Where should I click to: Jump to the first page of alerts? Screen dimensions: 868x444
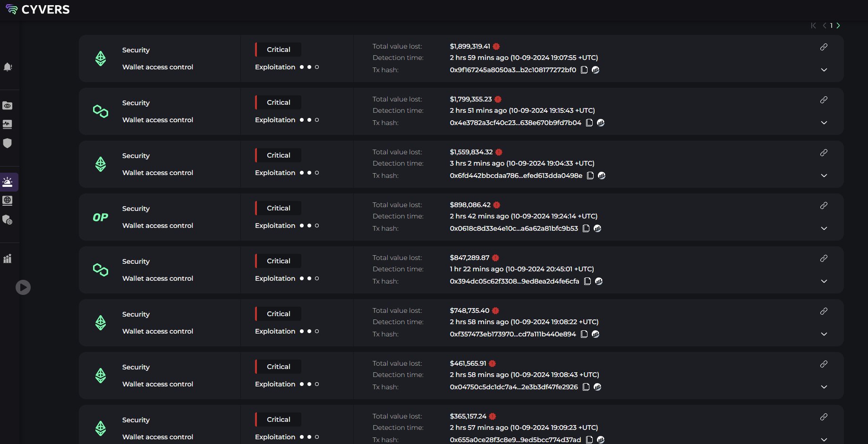pos(813,25)
